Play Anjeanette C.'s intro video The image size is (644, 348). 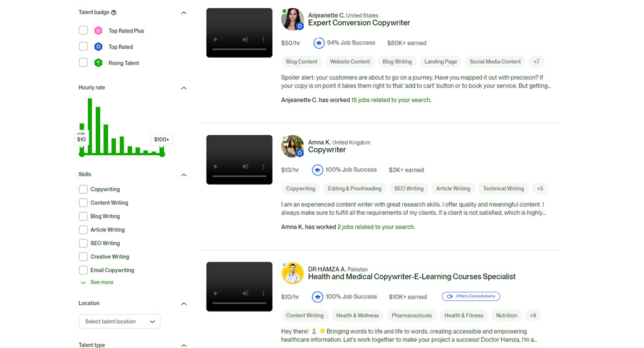(216, 40)
